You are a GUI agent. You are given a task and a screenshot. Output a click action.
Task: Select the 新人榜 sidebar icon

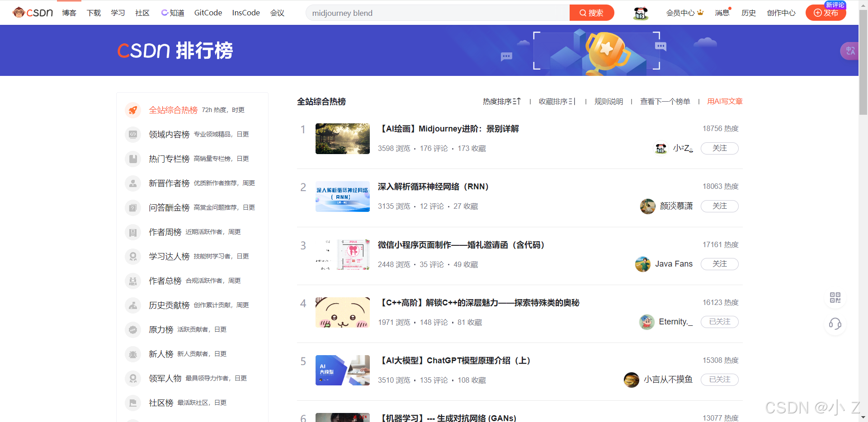pos(133,354)
